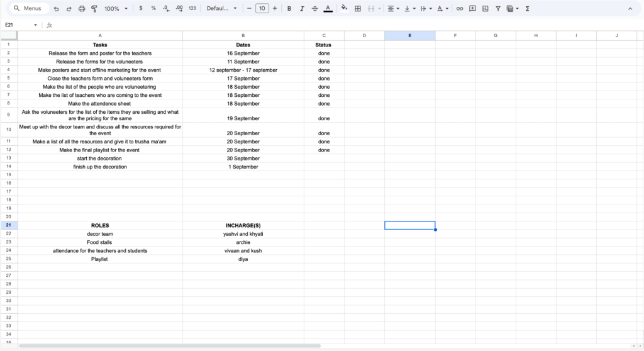Click the undo arrow icon
The image size is (644, 351).
[56, 9]
